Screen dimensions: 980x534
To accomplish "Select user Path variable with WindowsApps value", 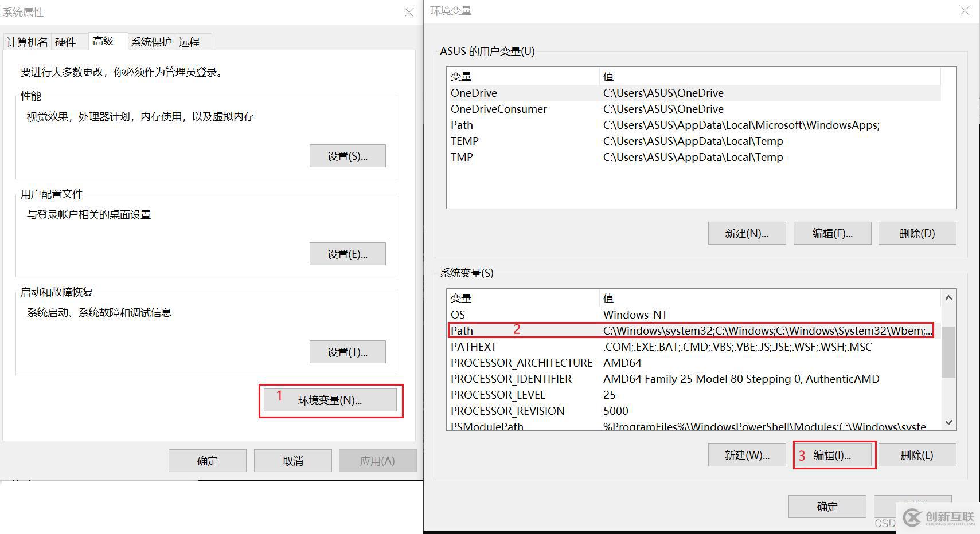I will [x=694, y=125].
